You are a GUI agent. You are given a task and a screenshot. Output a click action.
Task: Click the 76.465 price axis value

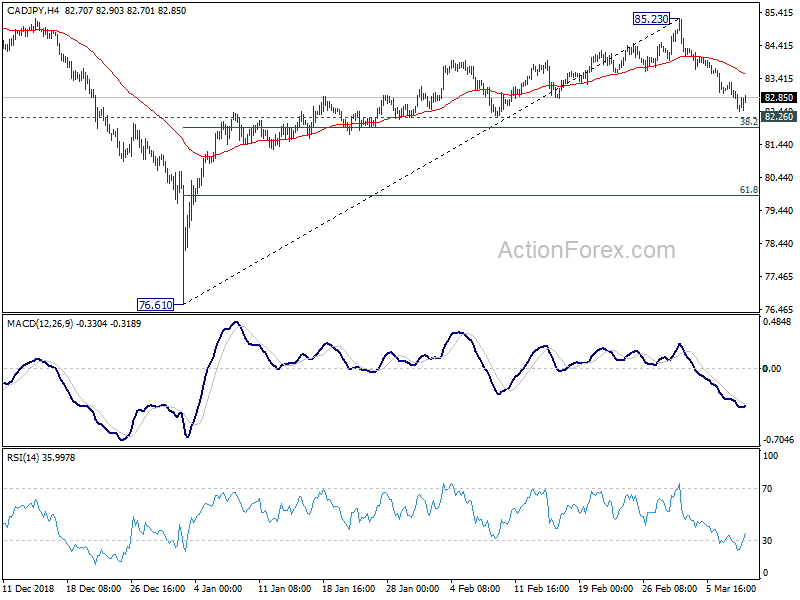[779, 309]
